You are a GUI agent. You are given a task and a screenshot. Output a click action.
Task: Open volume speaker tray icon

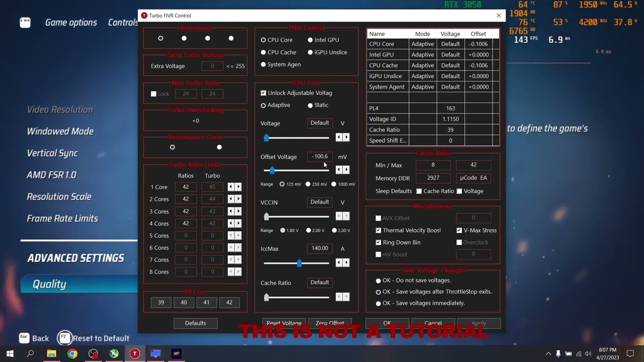588,354
